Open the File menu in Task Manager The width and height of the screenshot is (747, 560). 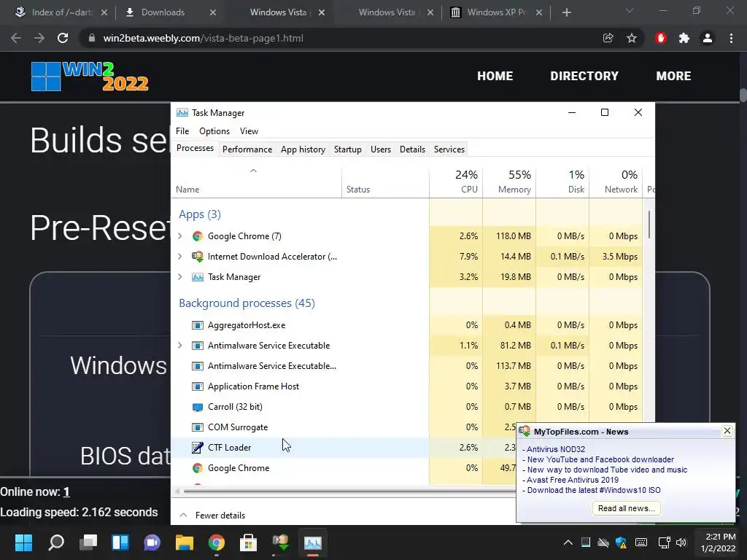(182, 131)
